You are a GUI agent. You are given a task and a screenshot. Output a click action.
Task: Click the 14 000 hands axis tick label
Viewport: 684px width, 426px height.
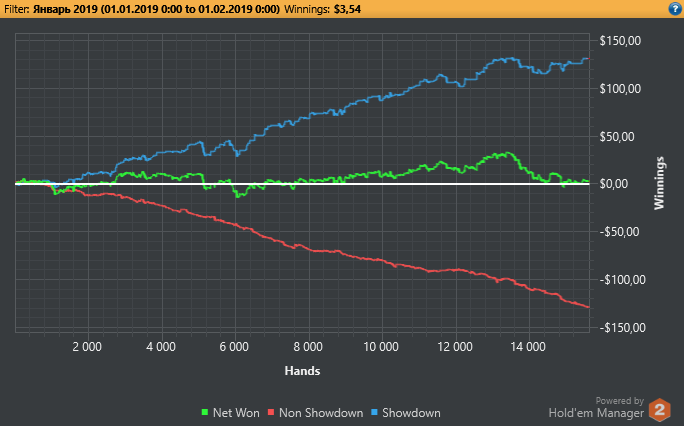click(x=528, y=347)
